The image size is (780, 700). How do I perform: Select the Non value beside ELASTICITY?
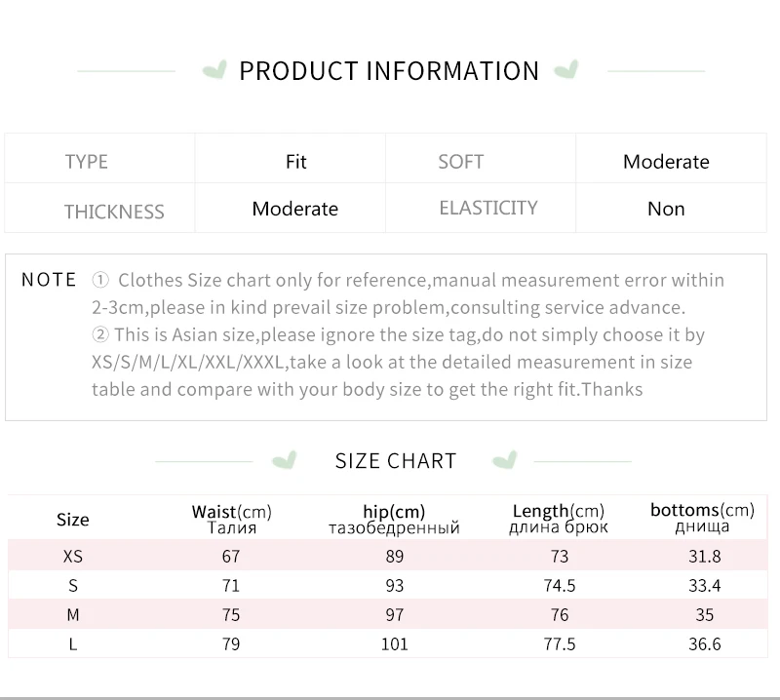click(x=666, y=209)
